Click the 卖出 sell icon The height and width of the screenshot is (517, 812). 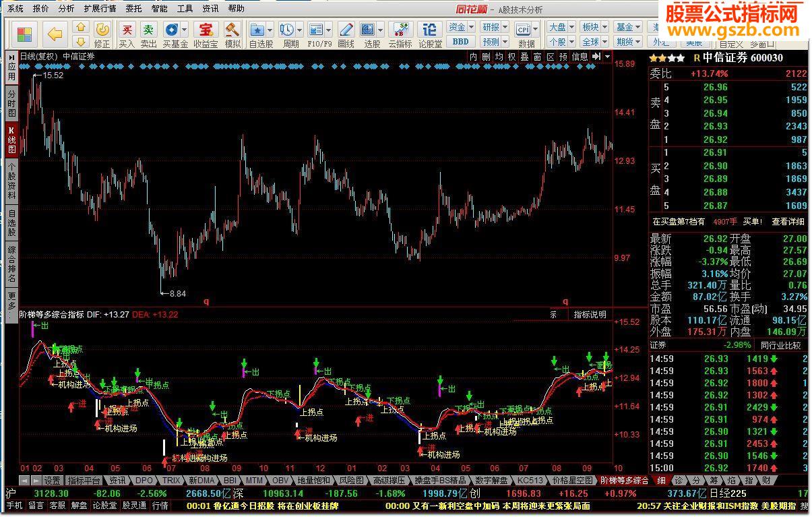(x=148, y=34)
